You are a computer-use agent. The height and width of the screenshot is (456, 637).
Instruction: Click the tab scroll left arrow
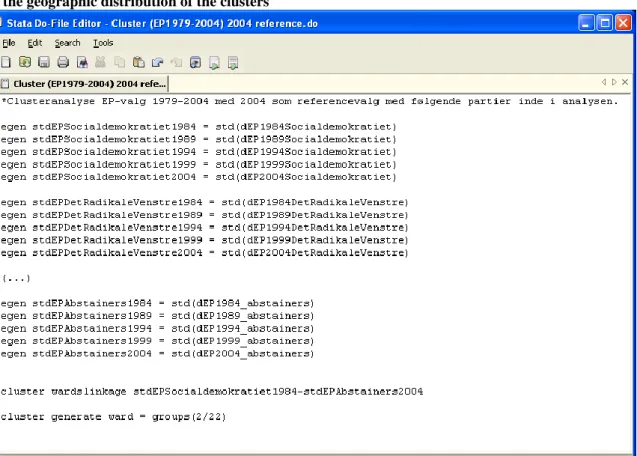[x=604, y=82]
